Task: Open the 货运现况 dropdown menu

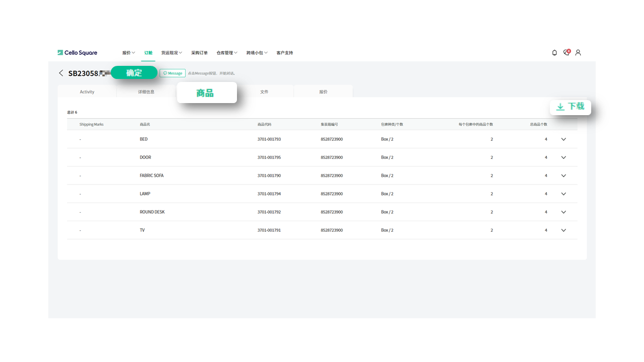Action: pyautogui.click(x=171, y=53)
